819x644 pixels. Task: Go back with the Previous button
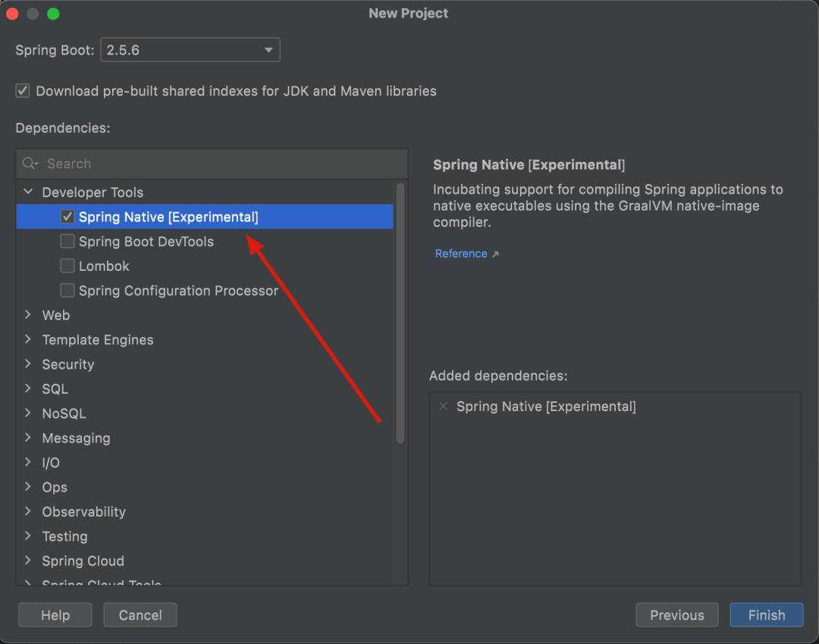(x=677, y=614)
